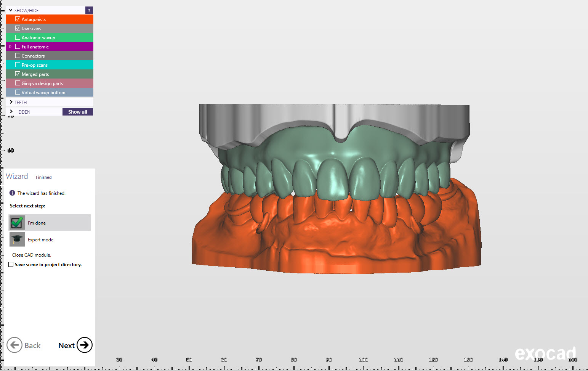Check Save scene in project directory
This screenshot has width=588, height=371.
click(x=11, y=264)
